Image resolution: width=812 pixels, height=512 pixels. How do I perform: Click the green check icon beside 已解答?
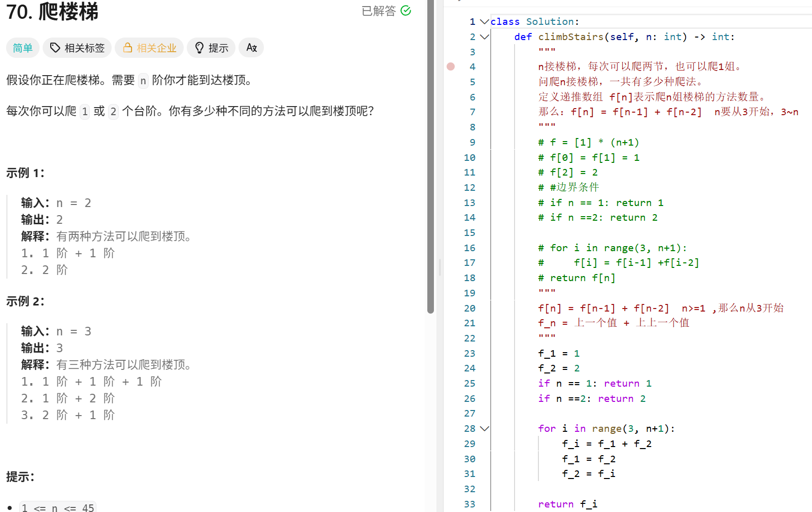coord(405,10)
